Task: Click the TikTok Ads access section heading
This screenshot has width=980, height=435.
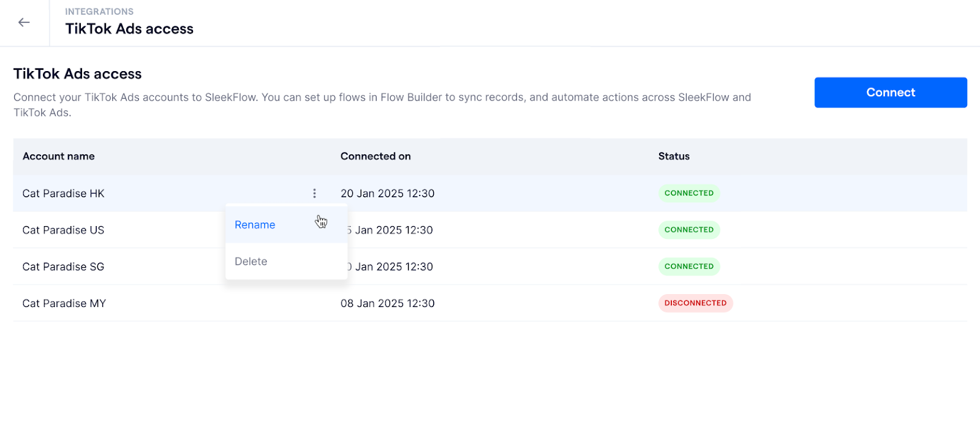Action: click(x=78, y=74)
